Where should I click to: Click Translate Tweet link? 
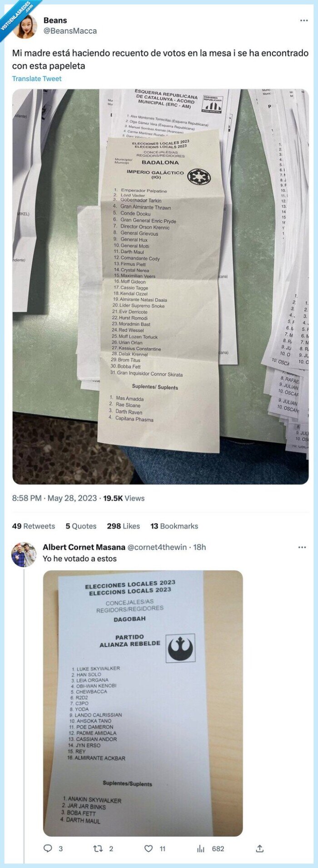click(37, 79)
